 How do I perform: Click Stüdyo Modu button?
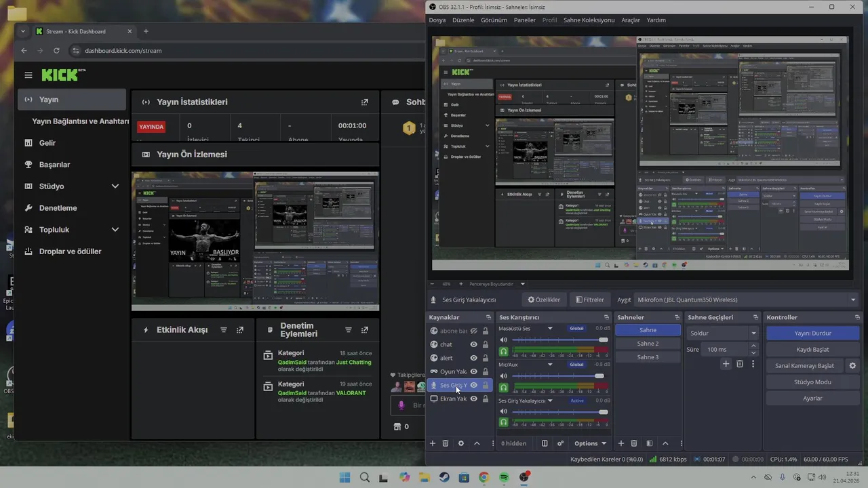812,382
